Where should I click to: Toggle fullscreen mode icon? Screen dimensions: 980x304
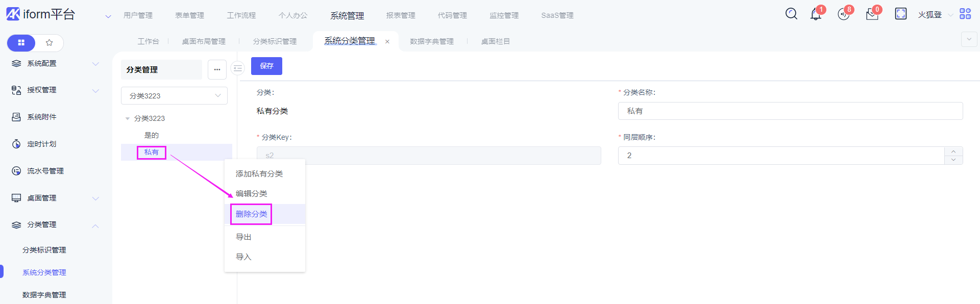point(901,14)
